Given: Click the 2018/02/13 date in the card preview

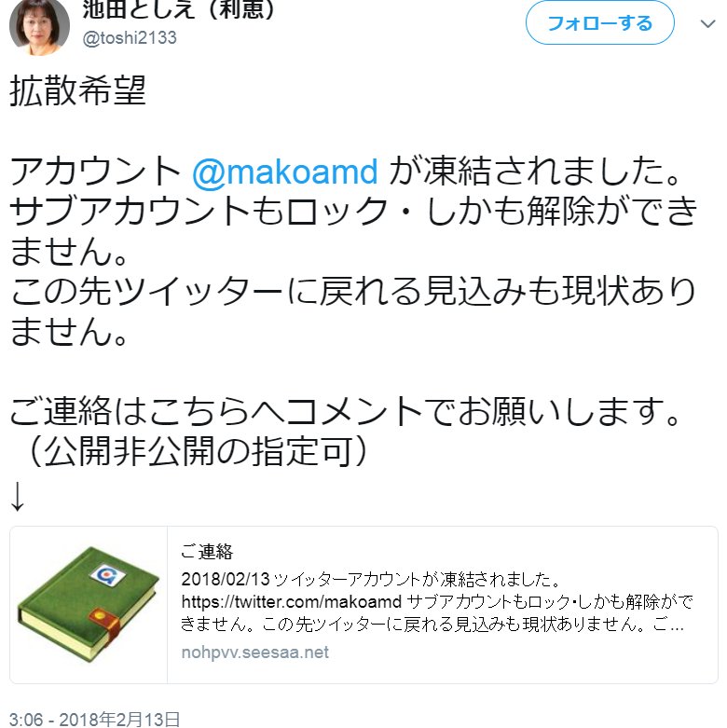Looking at the screenshot, I should (226, 580).
